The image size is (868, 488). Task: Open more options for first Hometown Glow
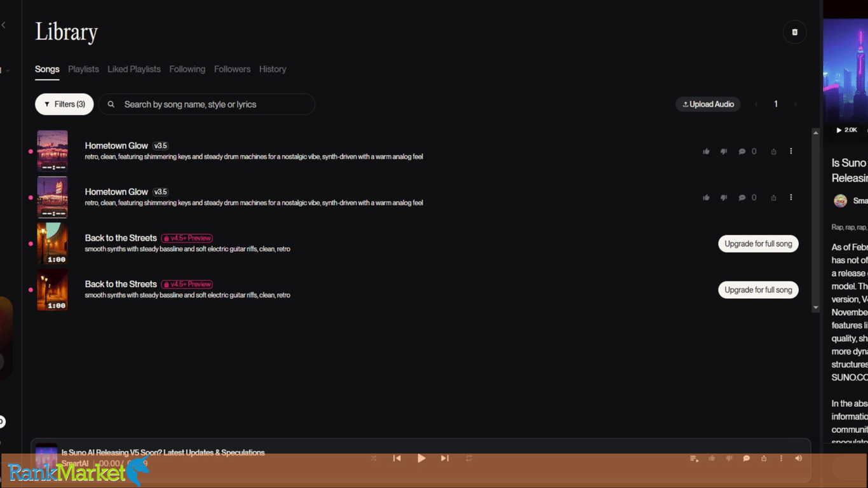click(791, 151)
